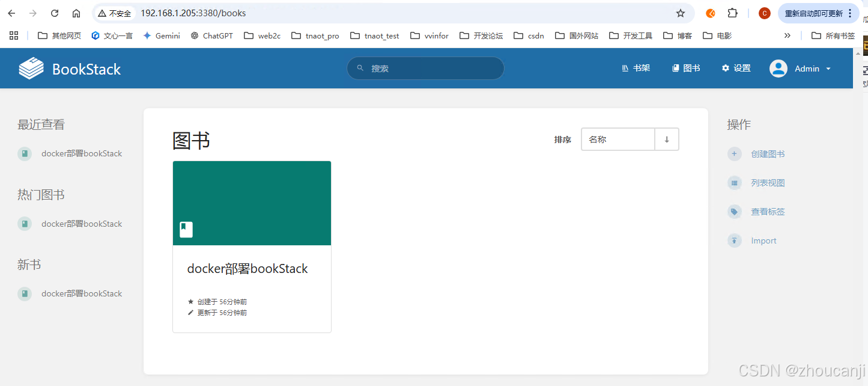Image resolution: width=868 pixels, height=386 pixels.
Task: Click book icon under 热门图书
Action: click(x=25, y=224)
